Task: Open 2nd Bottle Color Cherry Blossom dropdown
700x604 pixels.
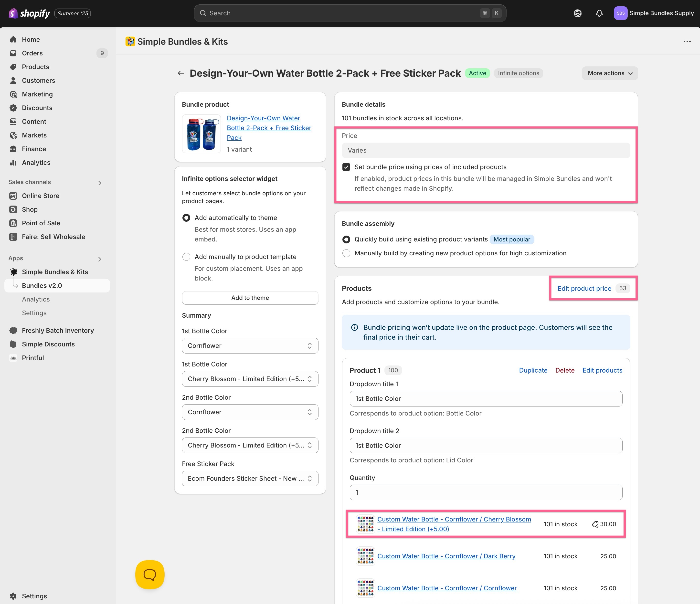Action: 250,445
